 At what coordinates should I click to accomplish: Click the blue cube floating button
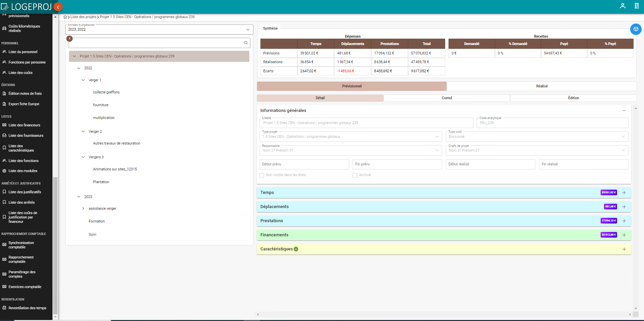[636, 29]
